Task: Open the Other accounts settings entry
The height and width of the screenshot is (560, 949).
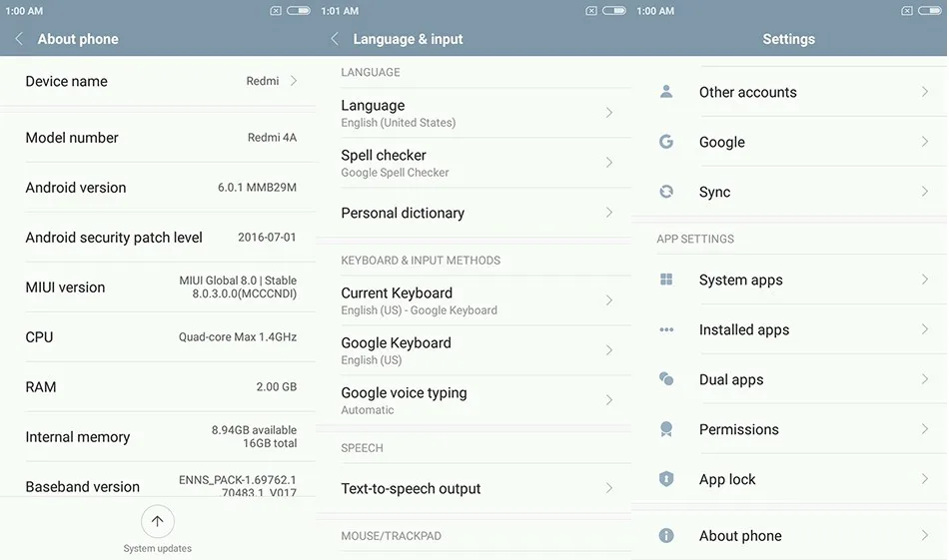Action: 789,92
